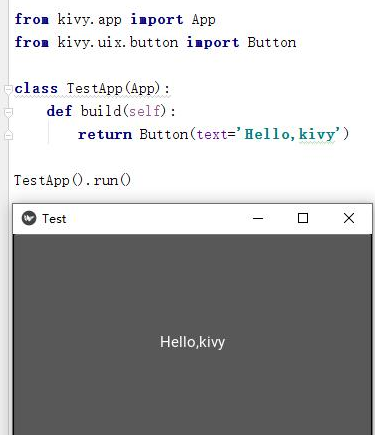Click the self parameter in build
The image size is (375, 435).
click(144, 111)
